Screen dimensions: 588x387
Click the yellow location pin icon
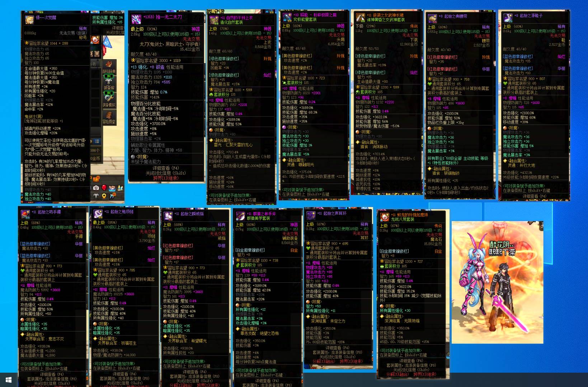pyautogui.click(x=104, y=196)
